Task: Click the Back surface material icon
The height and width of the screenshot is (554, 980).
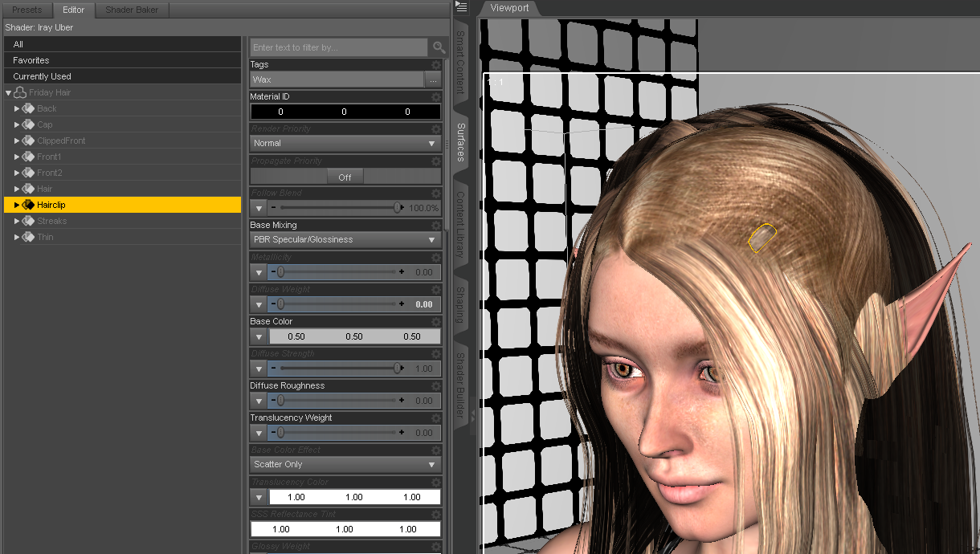Action: 28,108
